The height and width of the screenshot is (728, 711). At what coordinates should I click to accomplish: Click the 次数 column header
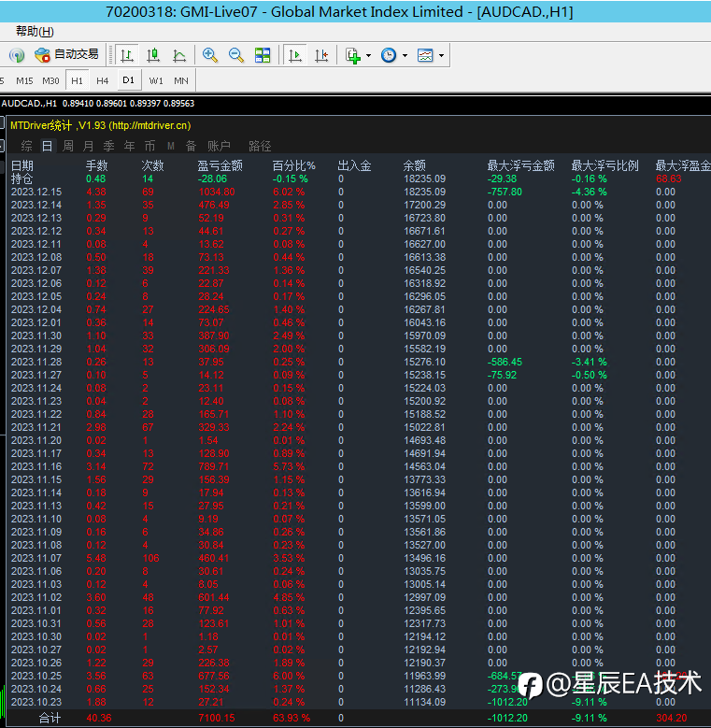pyautogui.click(x=152, y=165)
